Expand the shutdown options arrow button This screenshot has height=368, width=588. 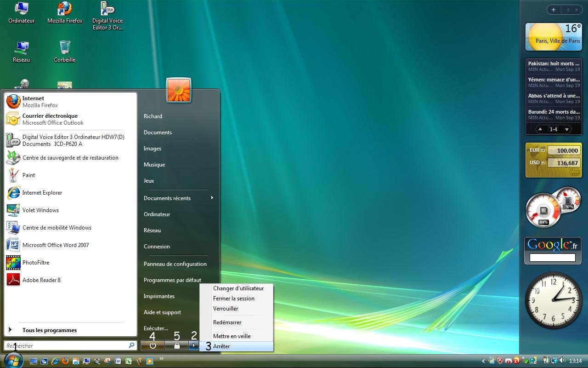pos(194,345)
